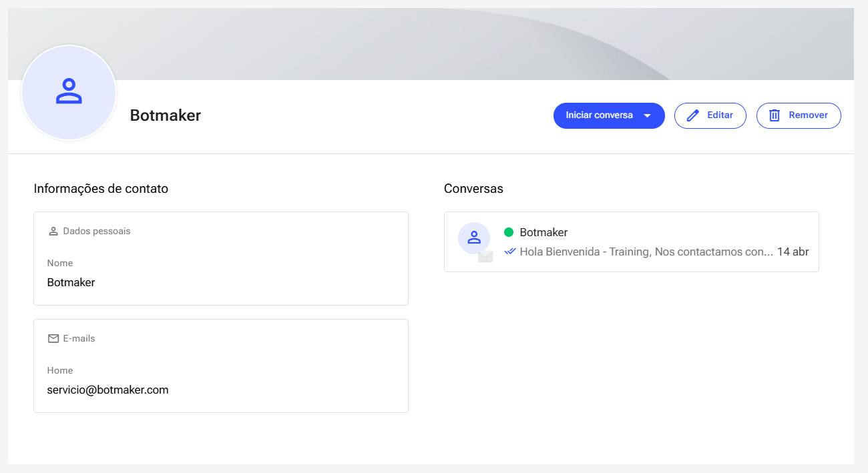Open the Iniciar conversa dropdown arrow
This screenshot has height=473, width=868.
pyautogui.click(x=647, y=115)
